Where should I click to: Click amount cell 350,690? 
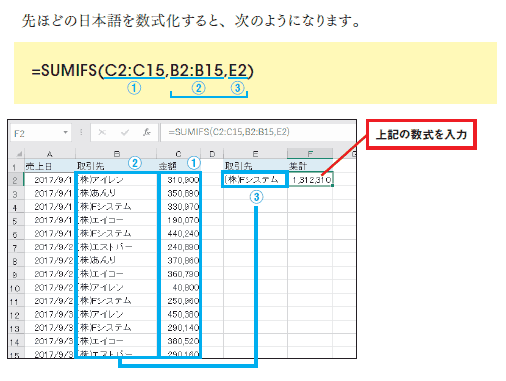tap(180, 193)
